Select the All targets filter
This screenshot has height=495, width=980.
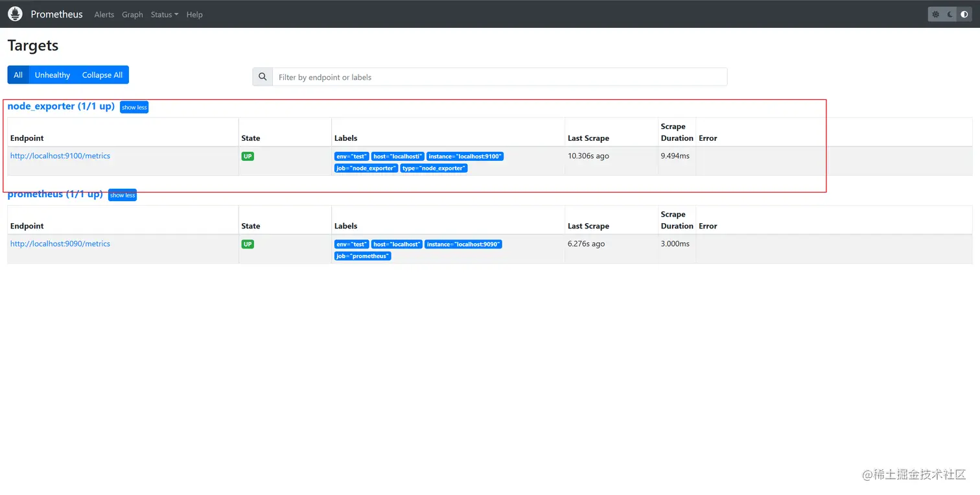(x=18, y=75)
